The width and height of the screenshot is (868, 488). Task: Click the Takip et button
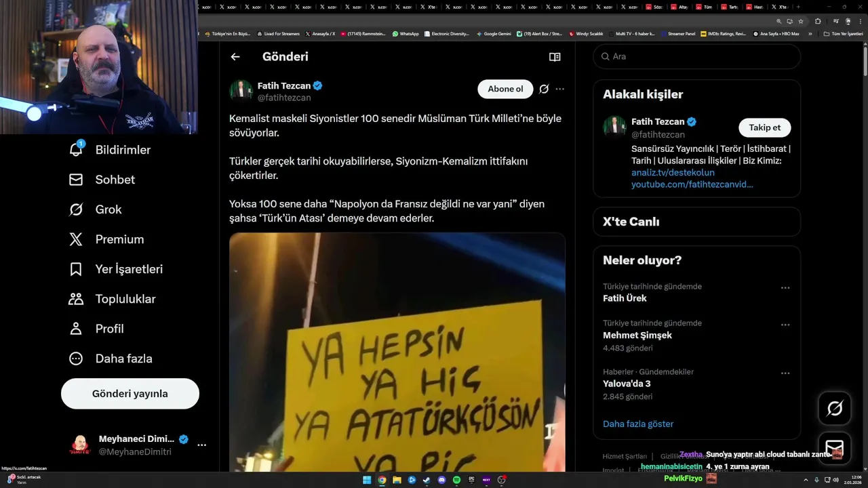pos(764,127)
